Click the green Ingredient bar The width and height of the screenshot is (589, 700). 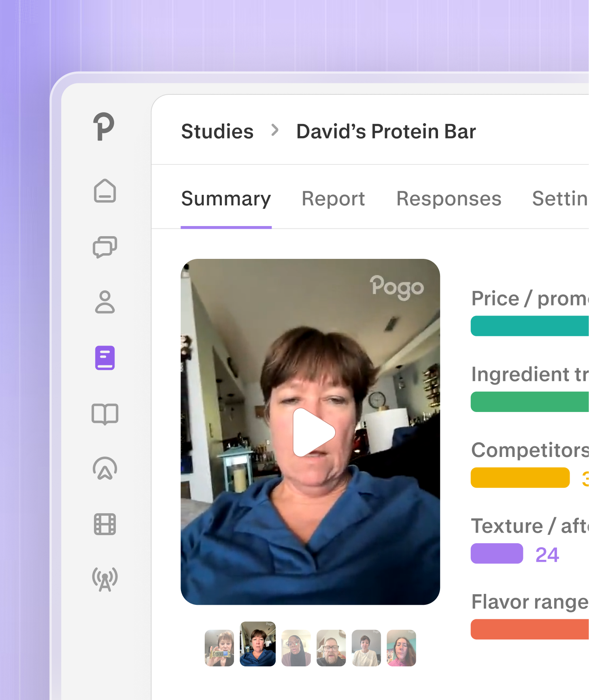(530, 401)
